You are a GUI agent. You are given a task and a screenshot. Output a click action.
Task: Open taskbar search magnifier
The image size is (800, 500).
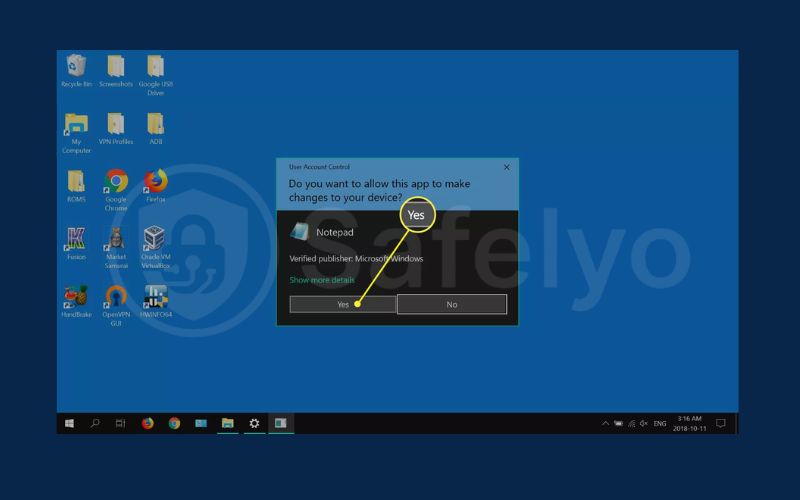pyautogui.click(x=95, y=423)
